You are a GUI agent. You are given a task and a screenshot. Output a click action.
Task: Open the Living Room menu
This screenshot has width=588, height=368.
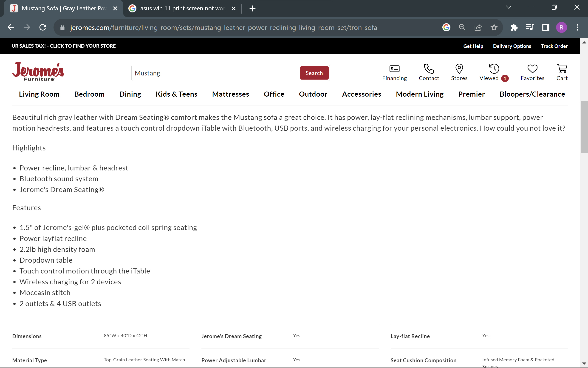[x=39, y=94]
